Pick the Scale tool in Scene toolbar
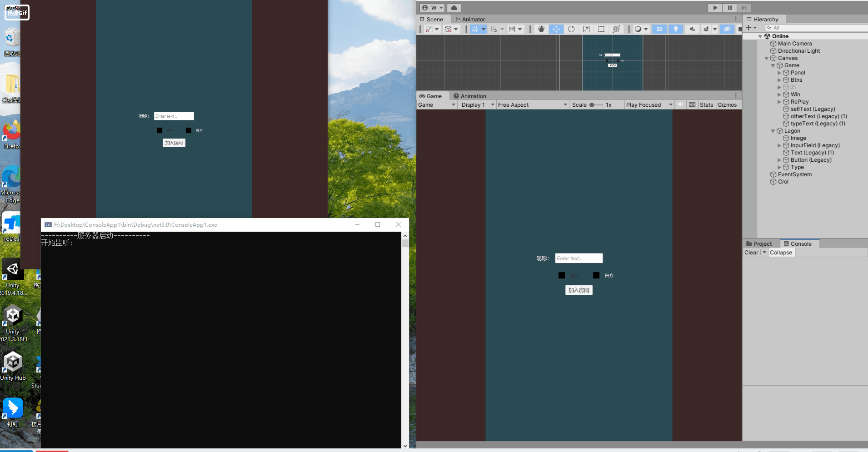868x452 pixels. (x=586, y=29)
